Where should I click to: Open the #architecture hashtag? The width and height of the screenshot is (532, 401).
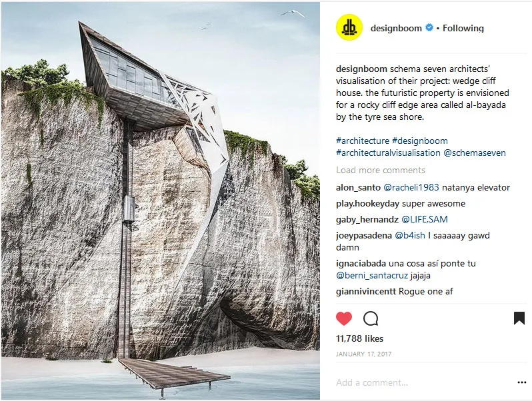[363, 141]
